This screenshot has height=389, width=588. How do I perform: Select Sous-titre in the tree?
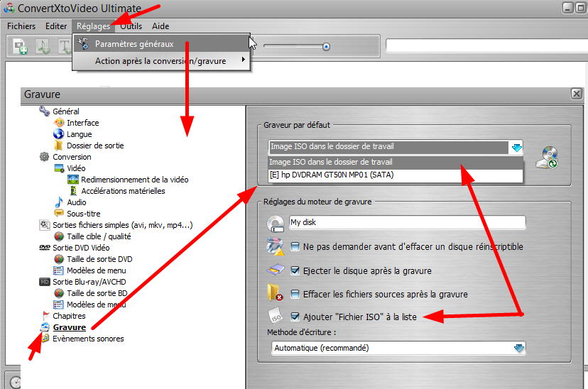[84, 214]
